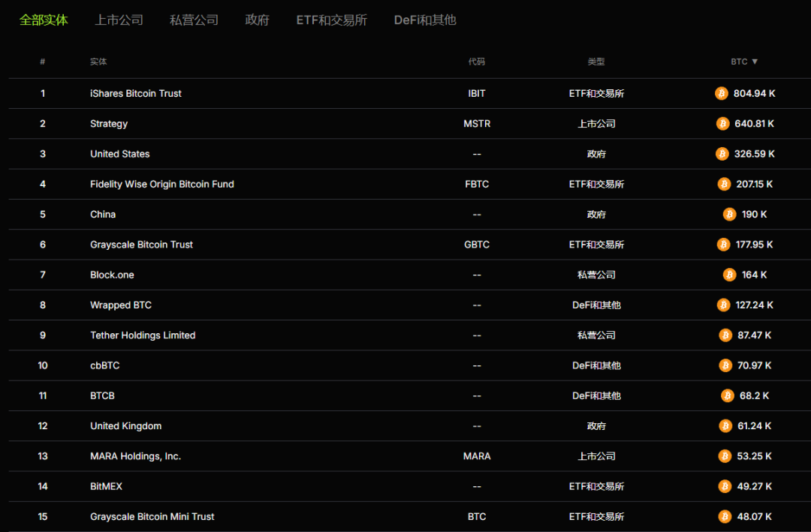Click DeFi和其他 type in Wrapped BTC row

pyautogui.click(x=596, y=305)
